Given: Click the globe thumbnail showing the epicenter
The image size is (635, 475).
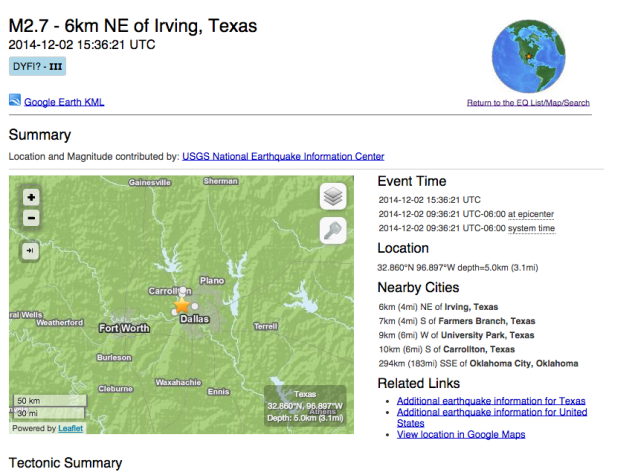Looking at the screenshot, I should (528, 56).
